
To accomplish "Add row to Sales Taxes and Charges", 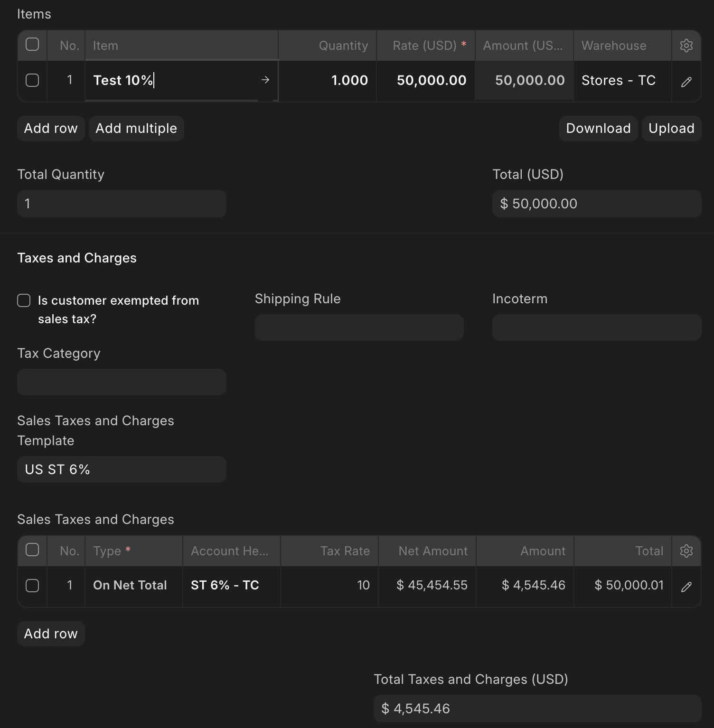I will point(51,634).
